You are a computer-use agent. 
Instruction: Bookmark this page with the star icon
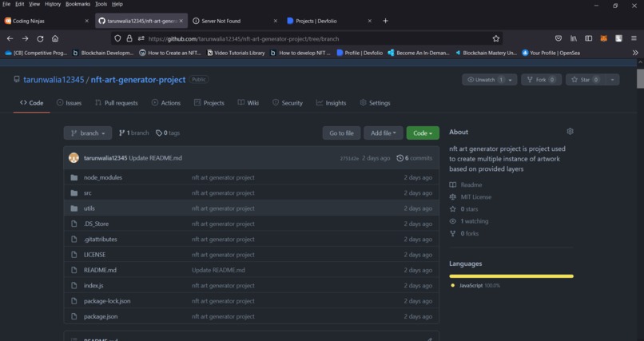point(495,38)
